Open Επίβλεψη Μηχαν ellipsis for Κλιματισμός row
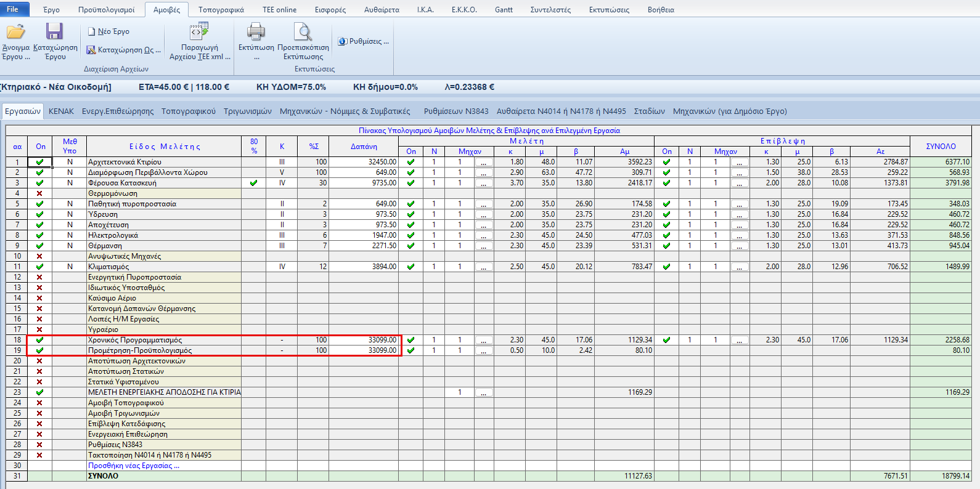The width and height of the screenshot is (980, 489). pos(739,267)
